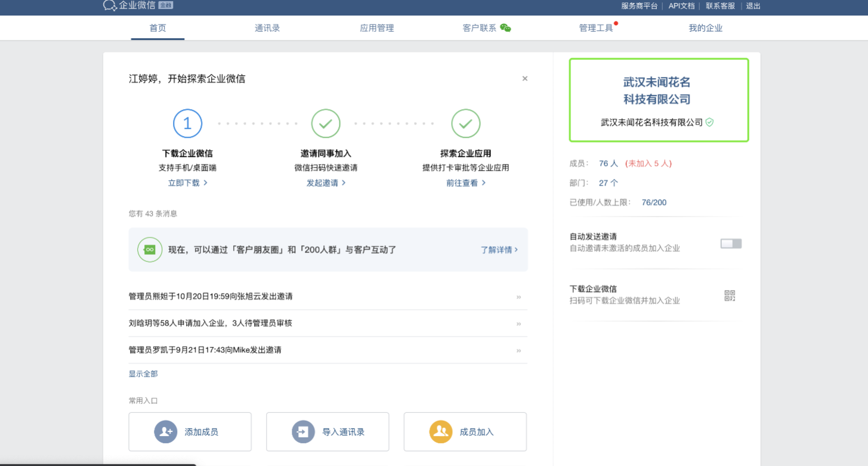Open the 通讯录 tab

click(x=267, y=27)
